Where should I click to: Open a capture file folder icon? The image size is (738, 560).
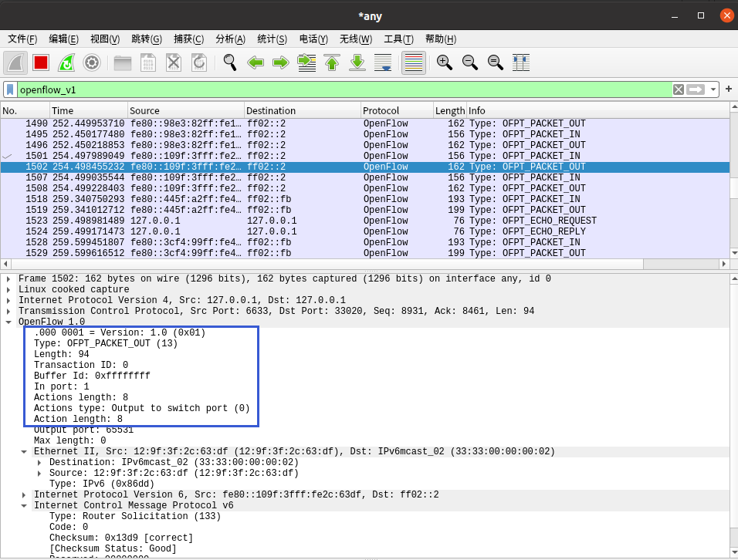pos(123,62)
